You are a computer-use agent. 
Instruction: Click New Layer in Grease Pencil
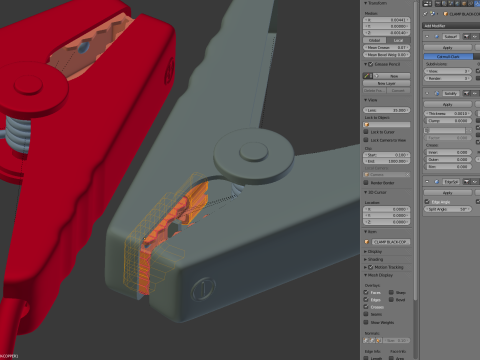pyautogui.click(x=387, y=83)
